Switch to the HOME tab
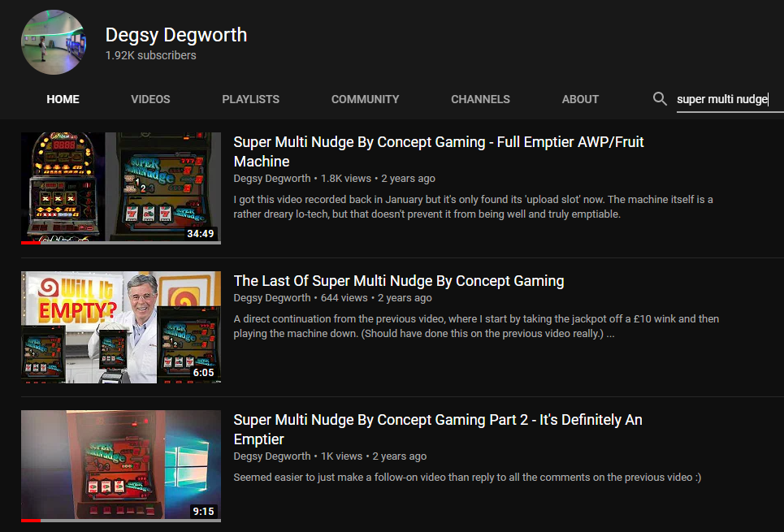The image size is (784, 532). (63, 99)
